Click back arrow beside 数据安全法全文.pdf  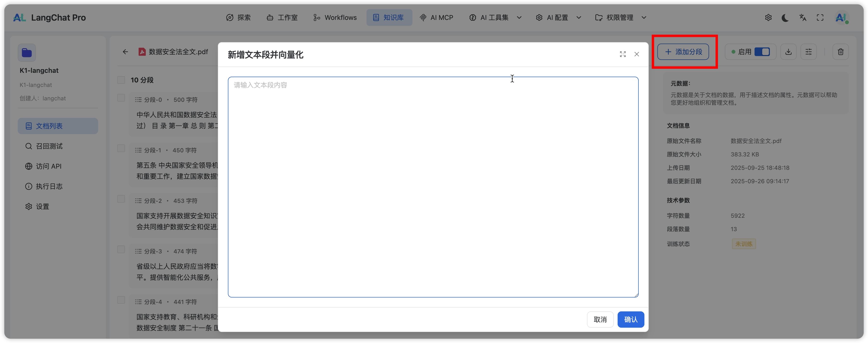pos(125,52)
